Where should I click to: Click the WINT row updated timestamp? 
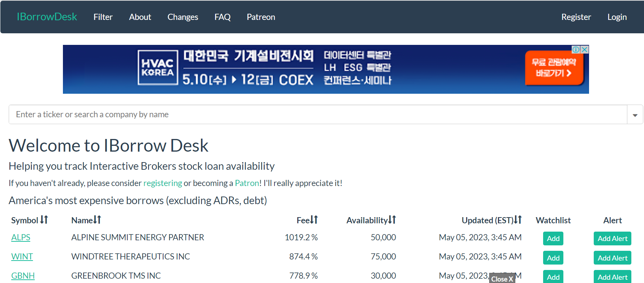coord(480,257)
